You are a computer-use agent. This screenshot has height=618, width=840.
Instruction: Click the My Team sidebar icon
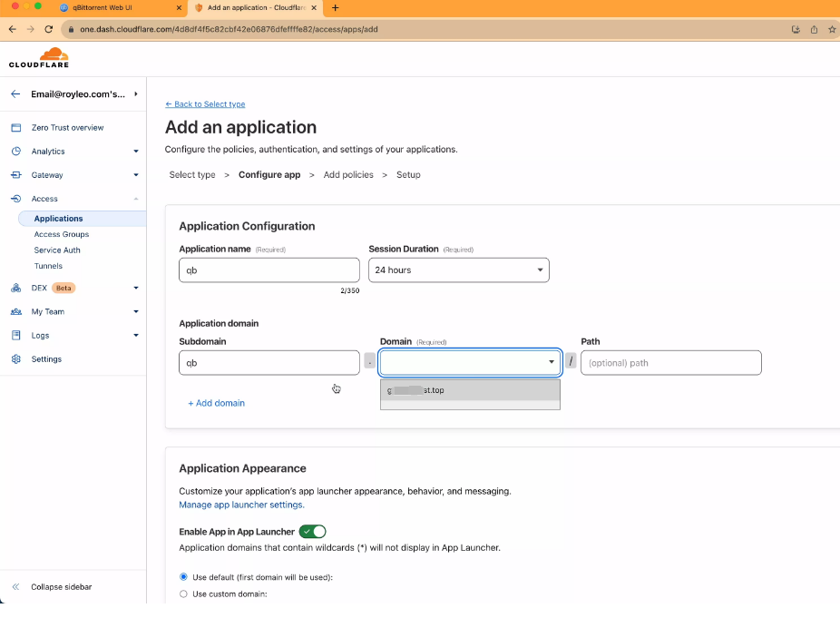15,312
